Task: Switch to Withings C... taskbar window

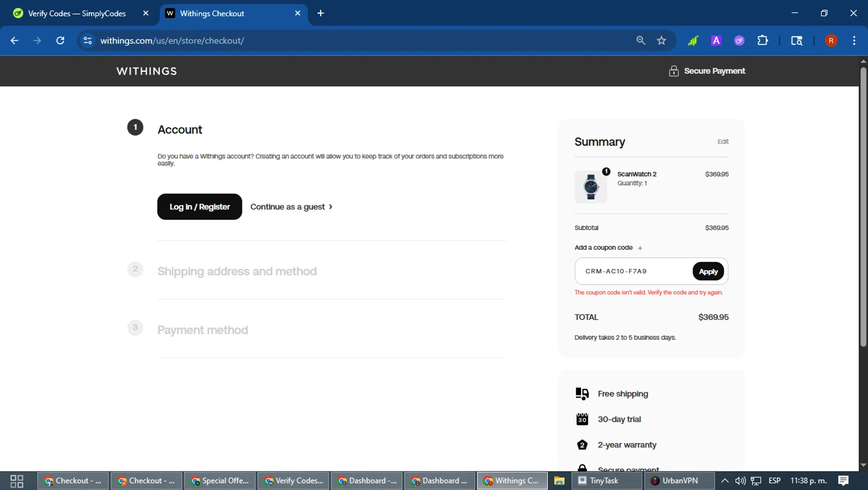Action: pos(512,481)
